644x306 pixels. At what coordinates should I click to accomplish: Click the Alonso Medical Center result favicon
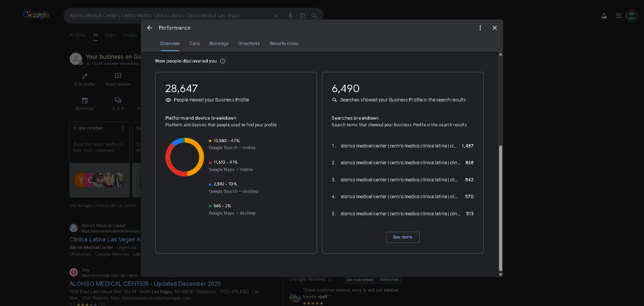(x=74, y=228)
